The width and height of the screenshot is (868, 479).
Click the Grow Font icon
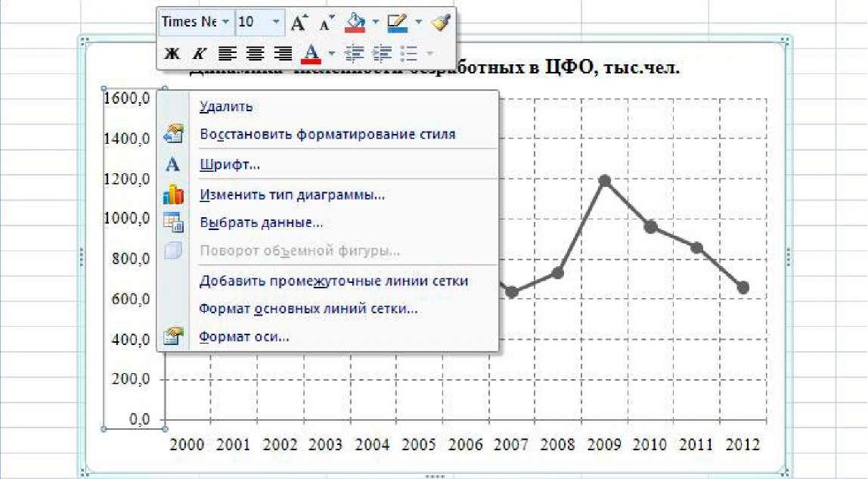(x=299, y=22)
